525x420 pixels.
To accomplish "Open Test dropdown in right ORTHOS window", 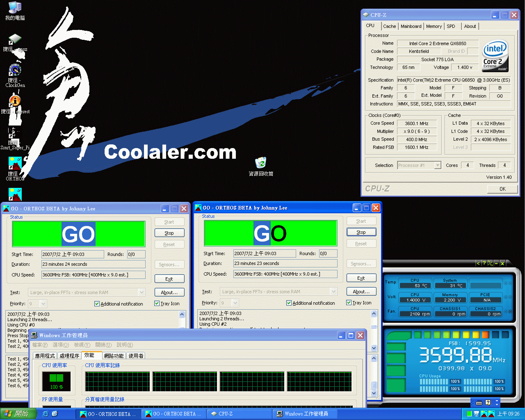I will (x=333, y=292).
